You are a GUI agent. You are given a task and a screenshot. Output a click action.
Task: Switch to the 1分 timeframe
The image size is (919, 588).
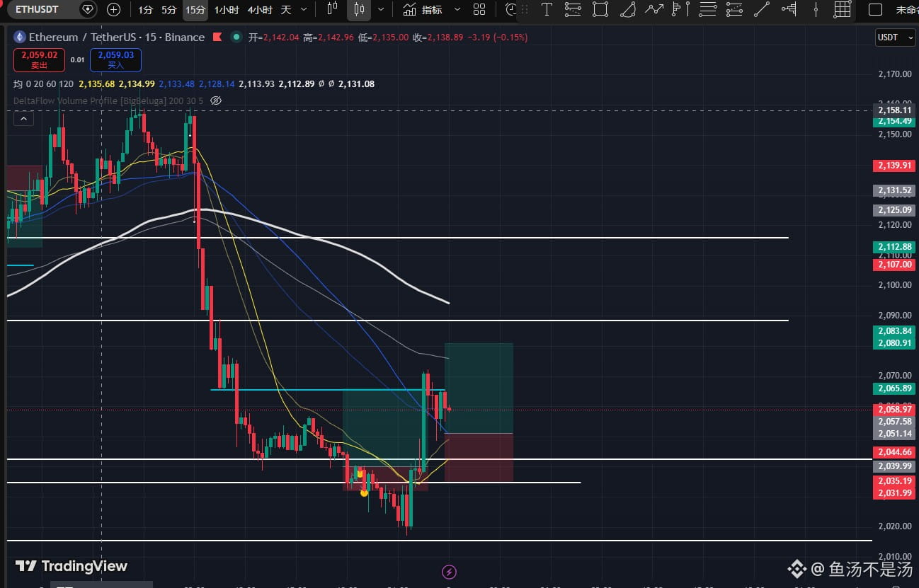pos(145,10)
